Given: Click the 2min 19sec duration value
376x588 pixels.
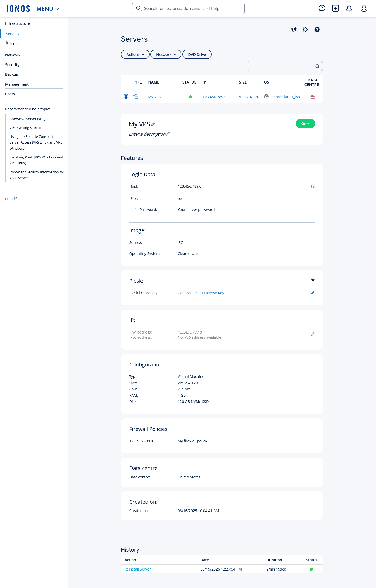Looking at the screenshot, I should click(x=276, y=569).
